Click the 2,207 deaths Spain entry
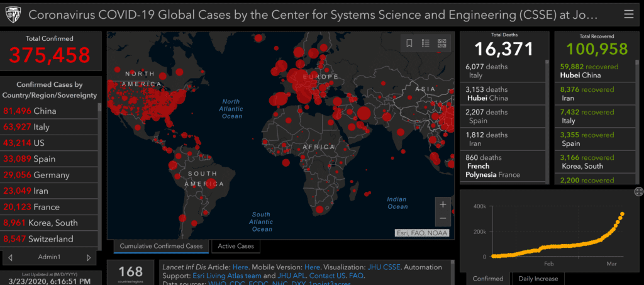This screenshot has height=285, width=644. coord(502,116)
